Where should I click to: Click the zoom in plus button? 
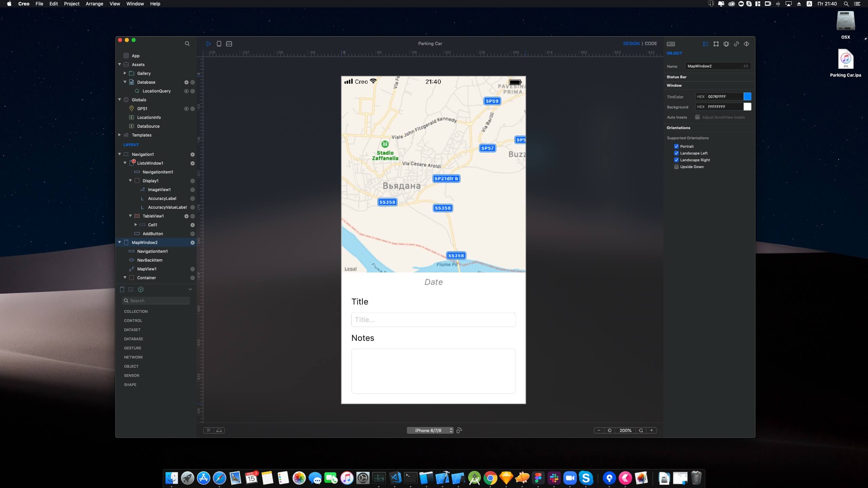651,430
